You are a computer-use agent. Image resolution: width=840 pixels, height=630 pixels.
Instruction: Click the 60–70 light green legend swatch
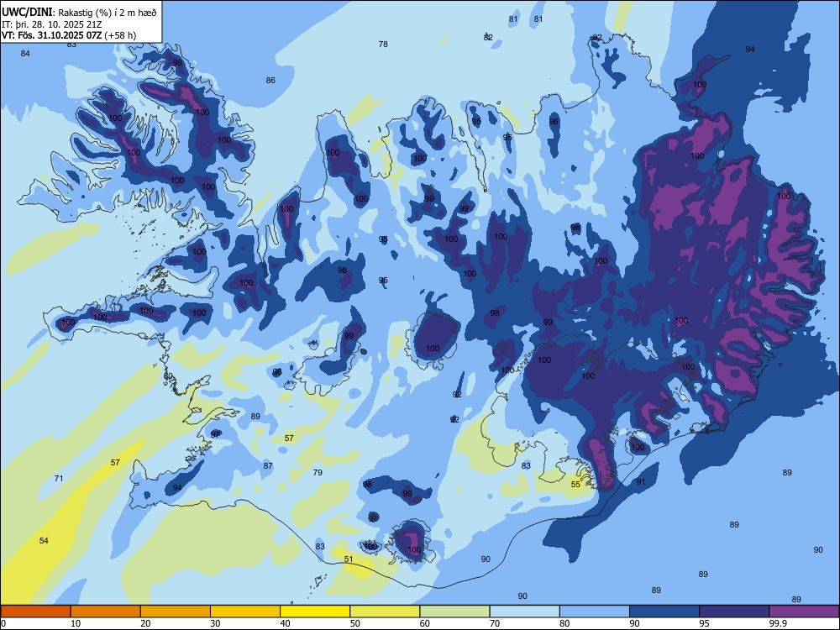454,612
